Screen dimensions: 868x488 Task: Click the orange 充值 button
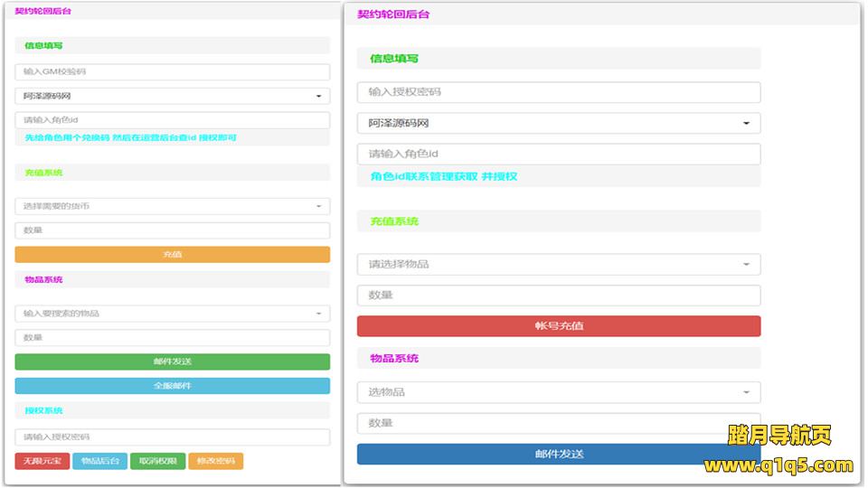(172, 255)
